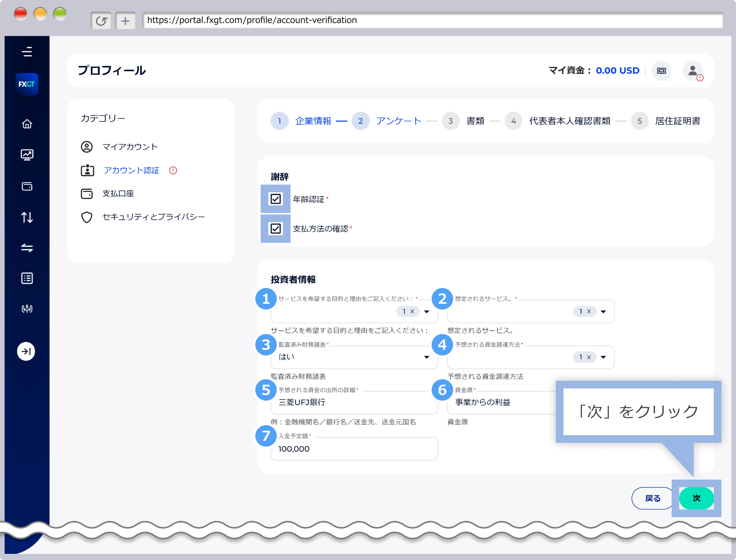Open deposits and withdrawals via arrows icon
This screenshot has width=736, height=560.
coord(27,217)
